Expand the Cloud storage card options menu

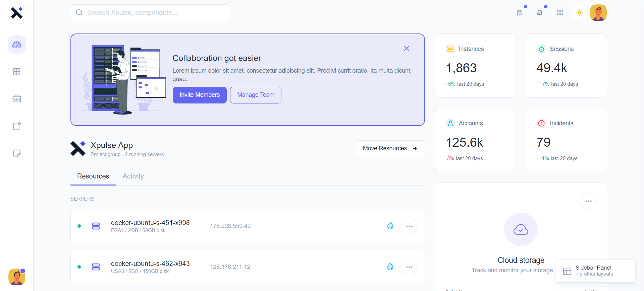click(588, 201)
